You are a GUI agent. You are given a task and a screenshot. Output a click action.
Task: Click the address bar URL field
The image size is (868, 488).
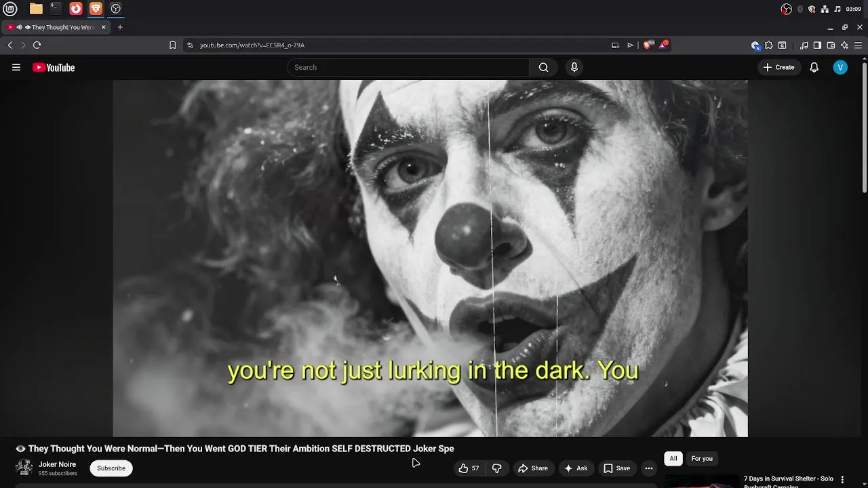click(400, 45)
